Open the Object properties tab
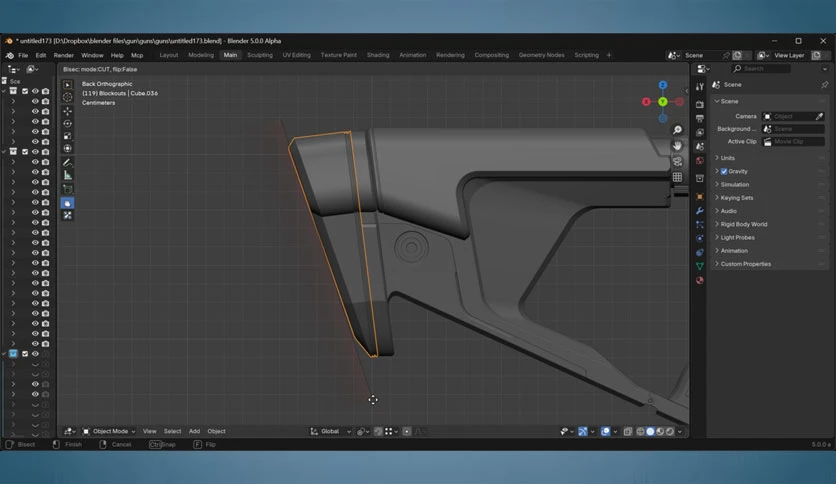 [700, 197]
